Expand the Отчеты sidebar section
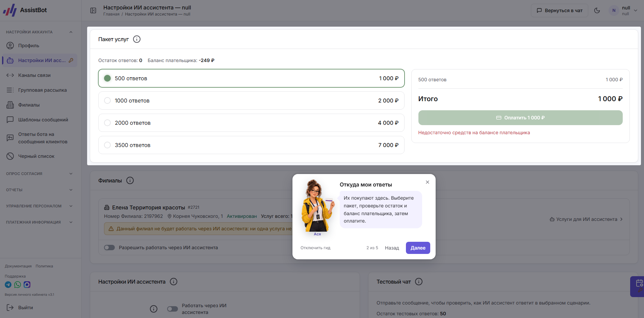Image resolution: width=644 pixels, height=318 pixels. (x=39, y=190)
